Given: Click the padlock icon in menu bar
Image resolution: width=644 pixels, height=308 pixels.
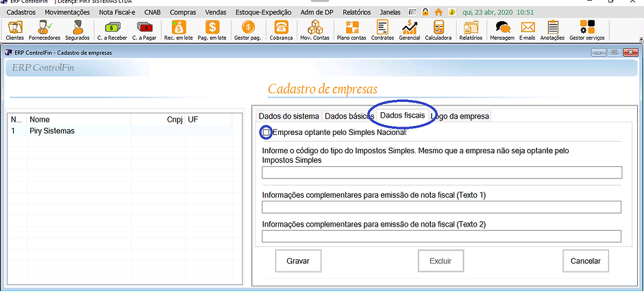Looking at the screenshot, I should coord(425,12).
